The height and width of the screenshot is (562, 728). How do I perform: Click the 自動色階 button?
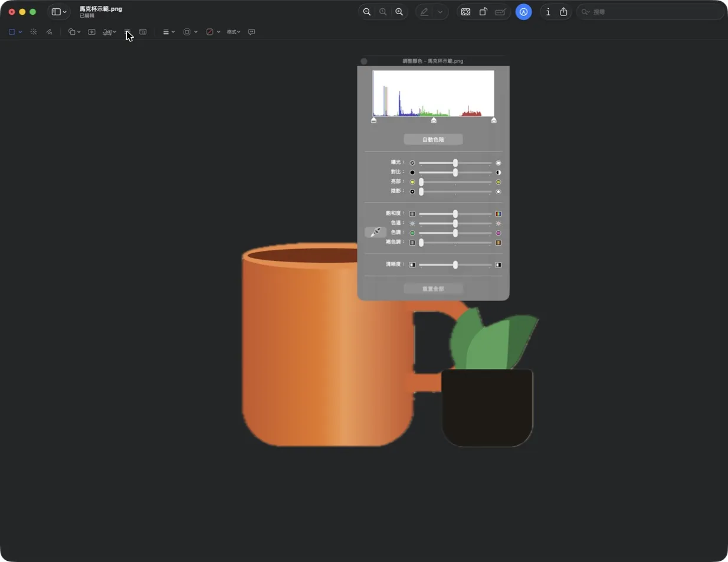tap(433, 140)
